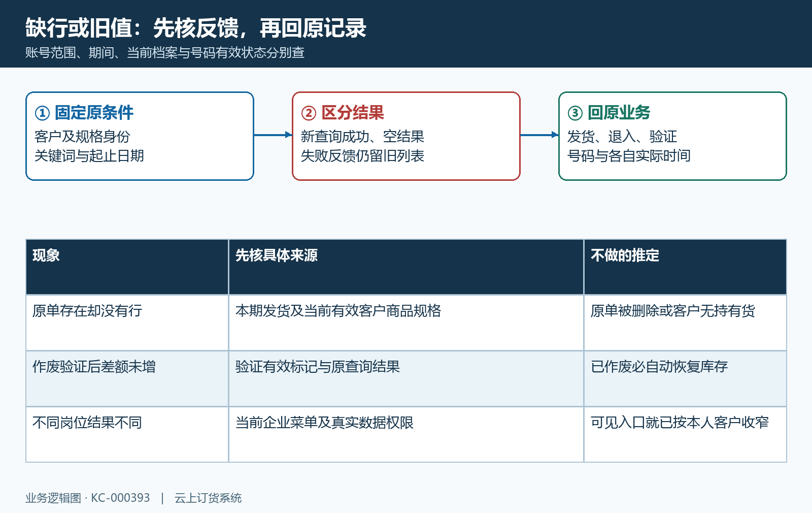Click the column header 先核具体来源
812x513 pixels.
coord(406,267)
